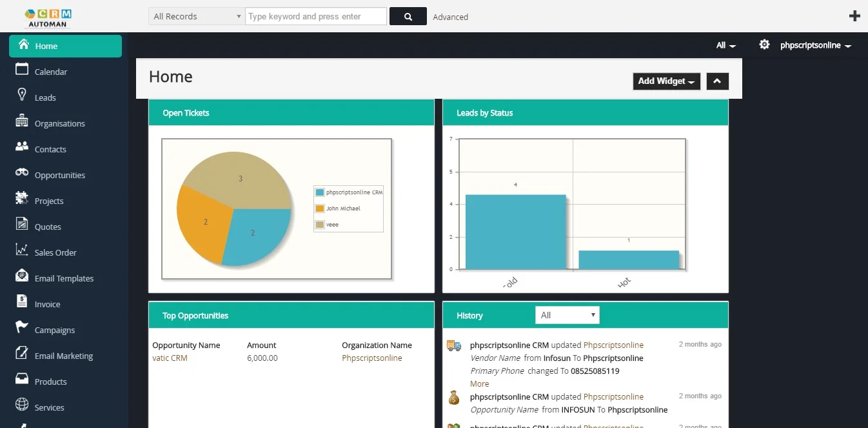Open Phpscriptsonline link in Opportunity Name history entry
The width and height of the screenshot is (868, 428).
click(613, 396)
